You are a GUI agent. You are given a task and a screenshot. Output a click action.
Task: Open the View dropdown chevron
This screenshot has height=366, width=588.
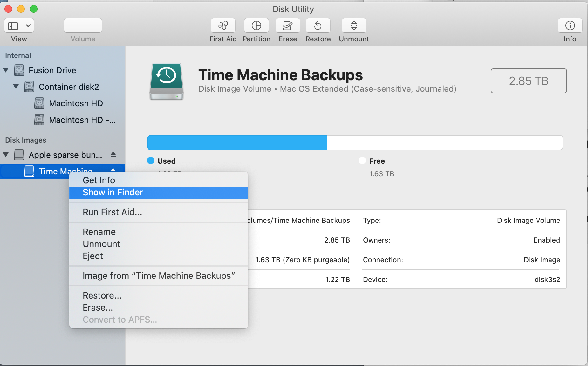[28, 25]
